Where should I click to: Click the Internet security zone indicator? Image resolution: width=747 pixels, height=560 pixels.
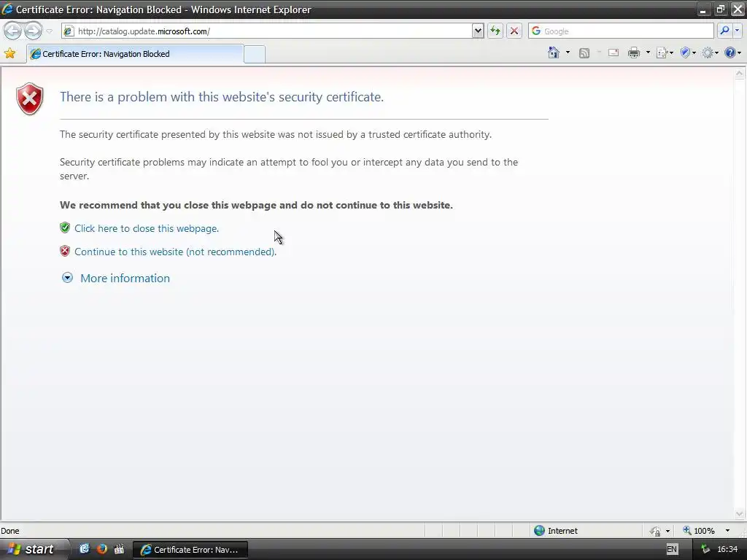pos(555,531)
